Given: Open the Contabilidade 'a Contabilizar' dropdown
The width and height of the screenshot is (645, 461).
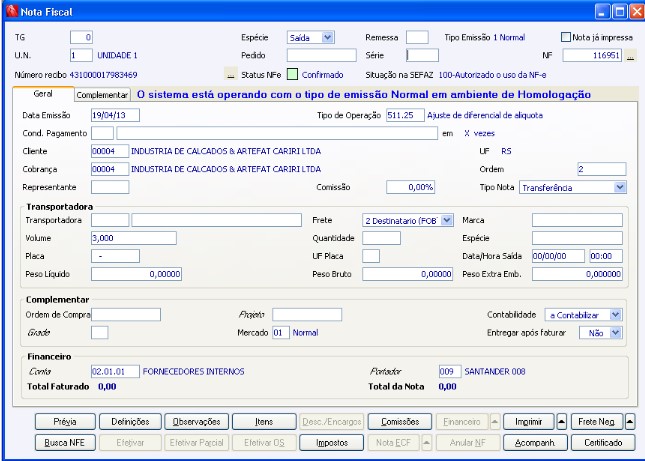Looking at the screenshot, I should point(615,315).
